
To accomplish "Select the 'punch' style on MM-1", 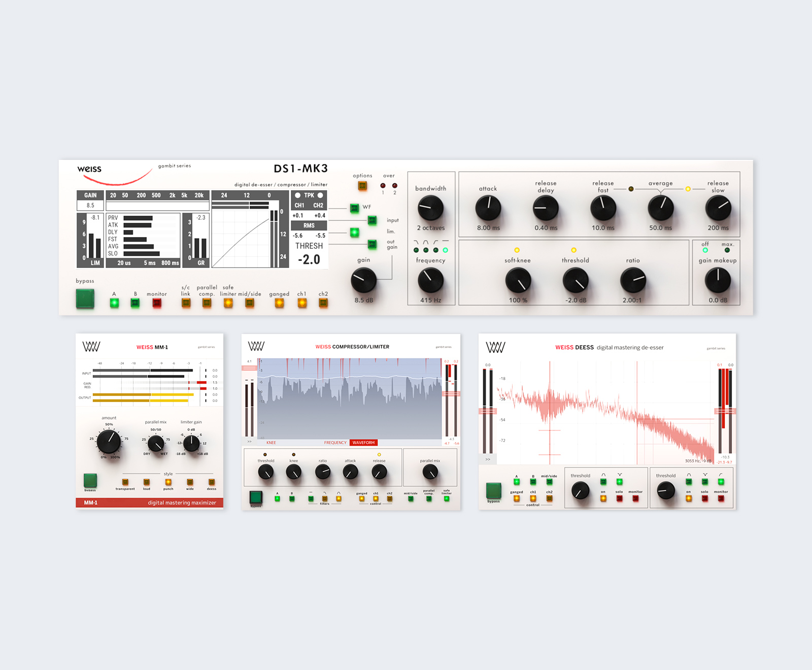I will [168, 482].
